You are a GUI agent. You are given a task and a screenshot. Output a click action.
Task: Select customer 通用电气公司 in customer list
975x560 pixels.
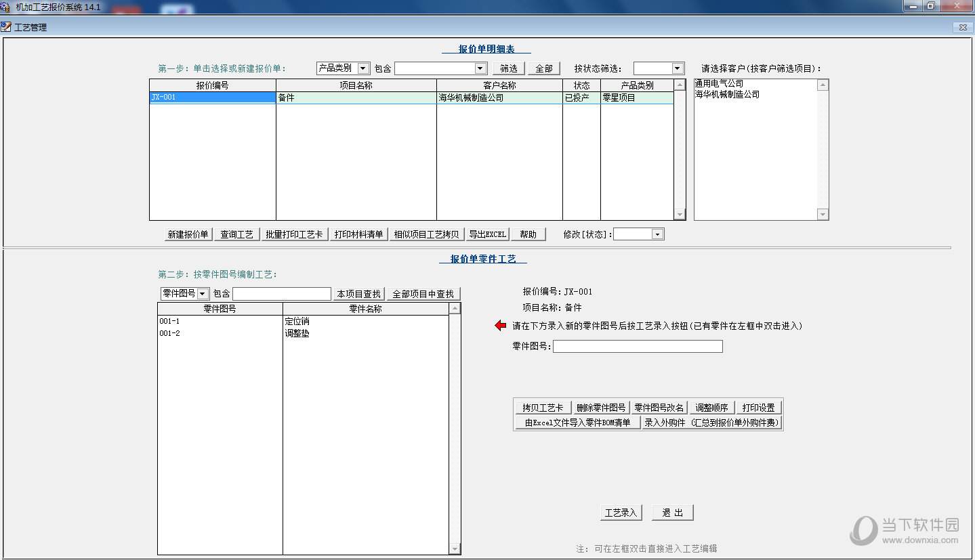[x=719, y=84]
